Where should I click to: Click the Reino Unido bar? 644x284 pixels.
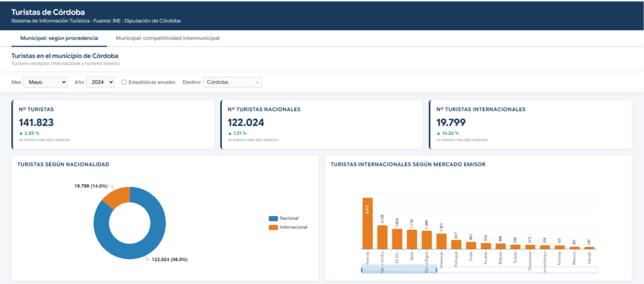point(382,237)
